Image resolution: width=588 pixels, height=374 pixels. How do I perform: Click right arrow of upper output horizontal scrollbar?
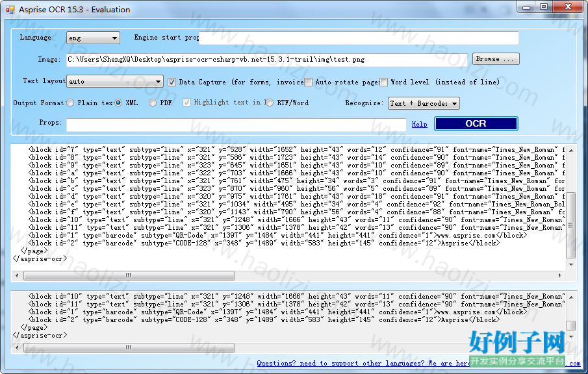pos(559,275)
